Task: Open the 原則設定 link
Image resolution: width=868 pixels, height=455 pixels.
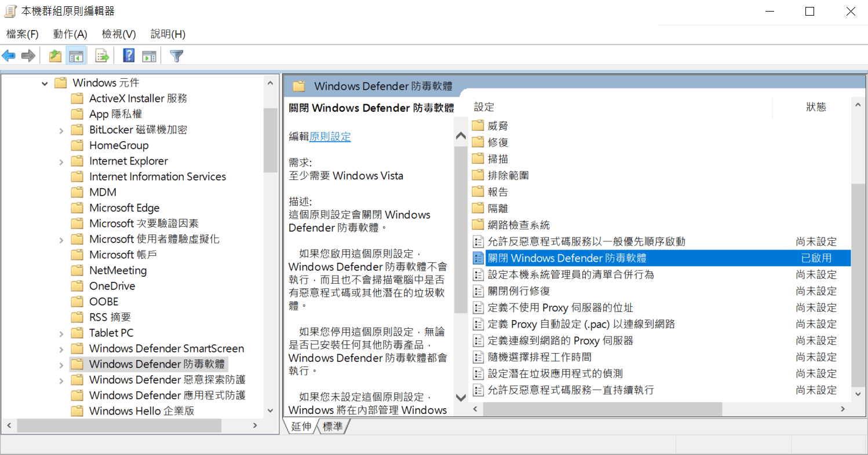Action: 330,137
